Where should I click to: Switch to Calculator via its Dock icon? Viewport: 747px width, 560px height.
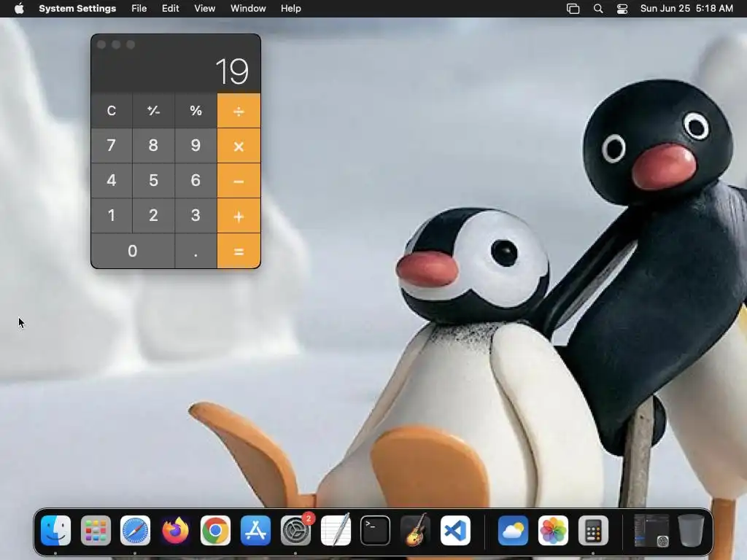coord(593,531)
